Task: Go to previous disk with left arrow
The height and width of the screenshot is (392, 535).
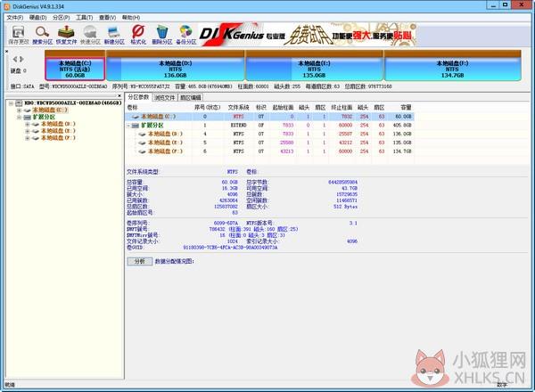Action: point(14,59)
